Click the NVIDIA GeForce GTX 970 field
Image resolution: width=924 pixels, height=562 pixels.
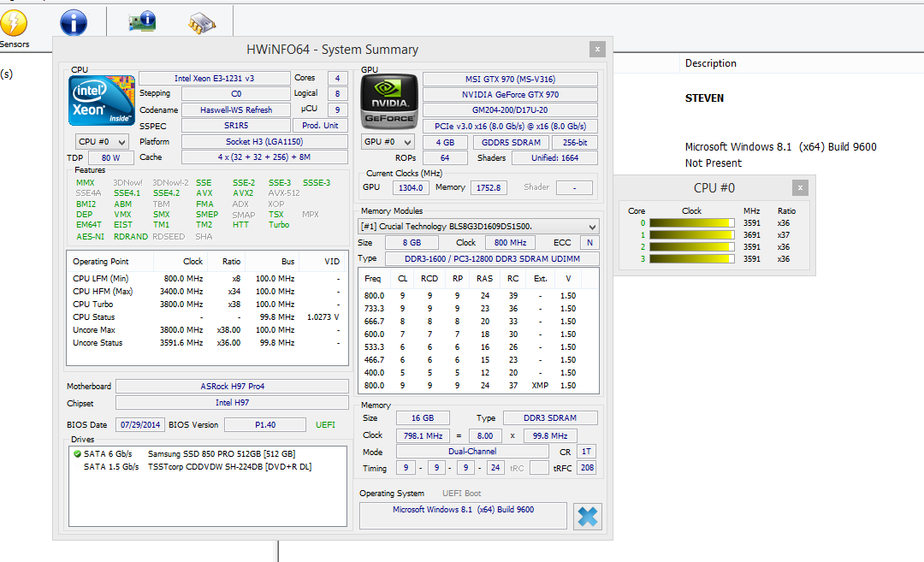[x=510, y=95]
